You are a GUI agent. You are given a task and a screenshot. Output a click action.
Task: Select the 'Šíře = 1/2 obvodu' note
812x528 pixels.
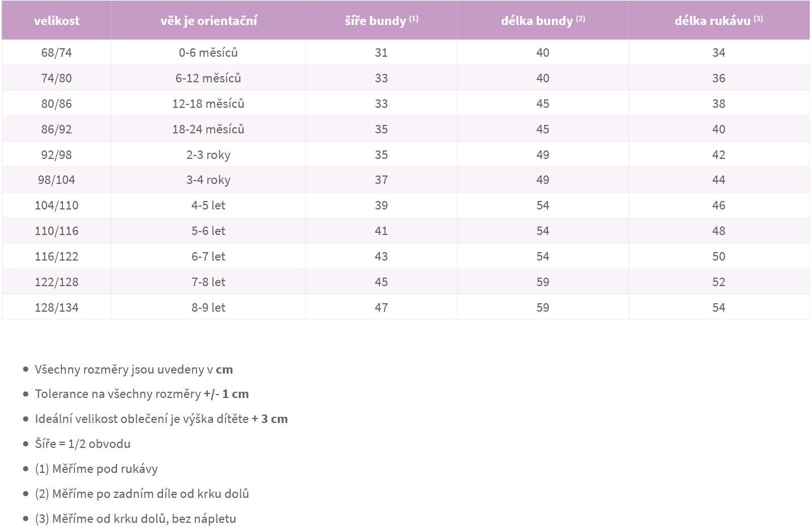point(83,444)
